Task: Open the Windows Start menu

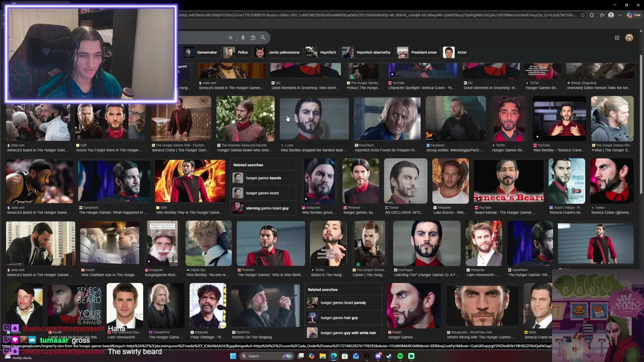Action: point(233,356)
